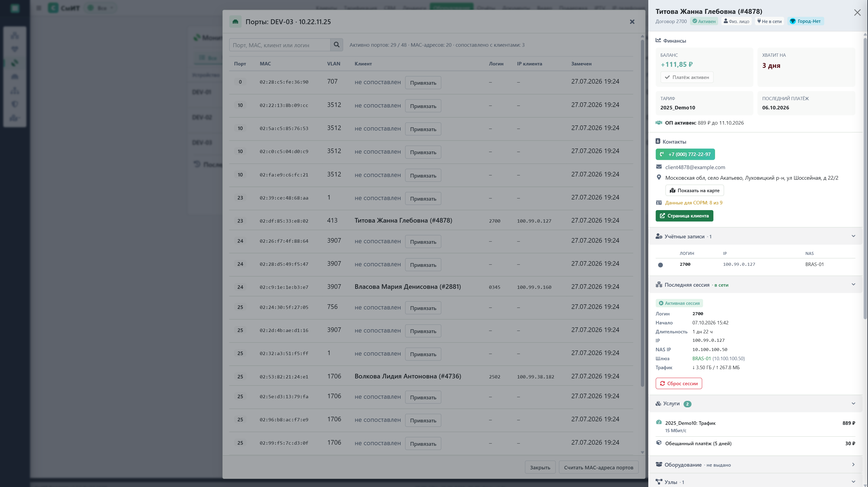Click the email envelope icon in Контакты
868x487 pixels.
click(659, 167)
